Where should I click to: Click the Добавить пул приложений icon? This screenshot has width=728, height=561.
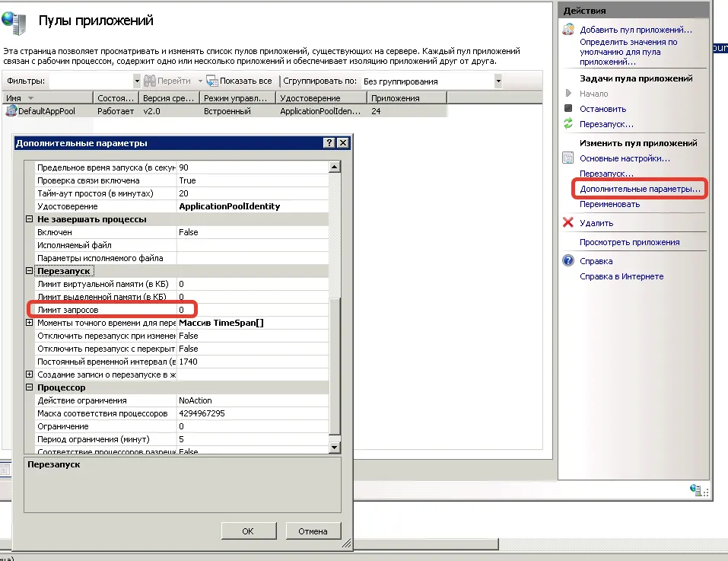pyautogui.click(x=567, y=30)
